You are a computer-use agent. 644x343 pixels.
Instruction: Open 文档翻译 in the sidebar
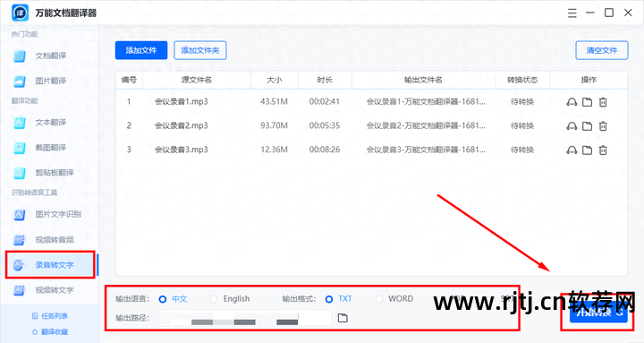pyautogui.click(x=49, y=56)
